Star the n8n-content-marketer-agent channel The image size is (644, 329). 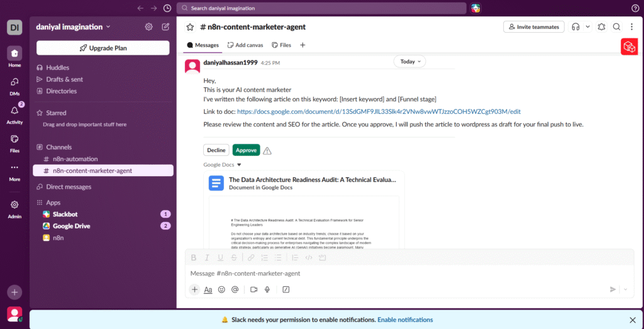(189, 27)
